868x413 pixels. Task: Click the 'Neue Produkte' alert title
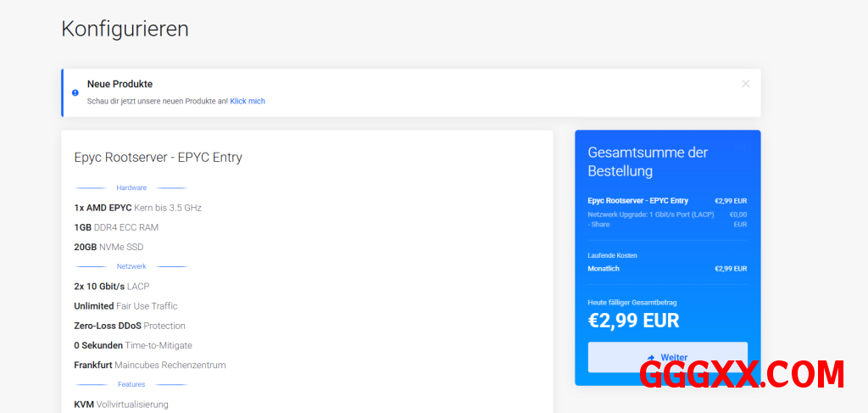click(x=120, y=84)
